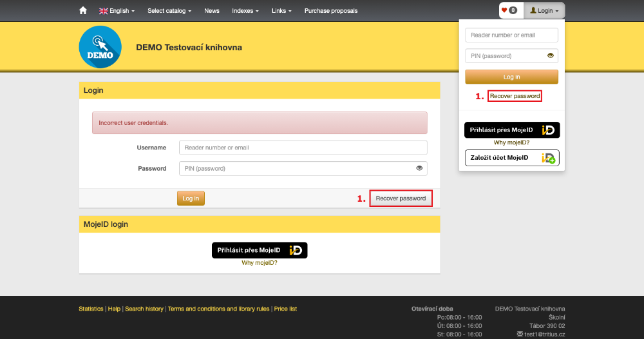The height and width of the screenshot is (339, 644).
Task: Click the test1@tritius.cz email address
Action: click(545, 334)
